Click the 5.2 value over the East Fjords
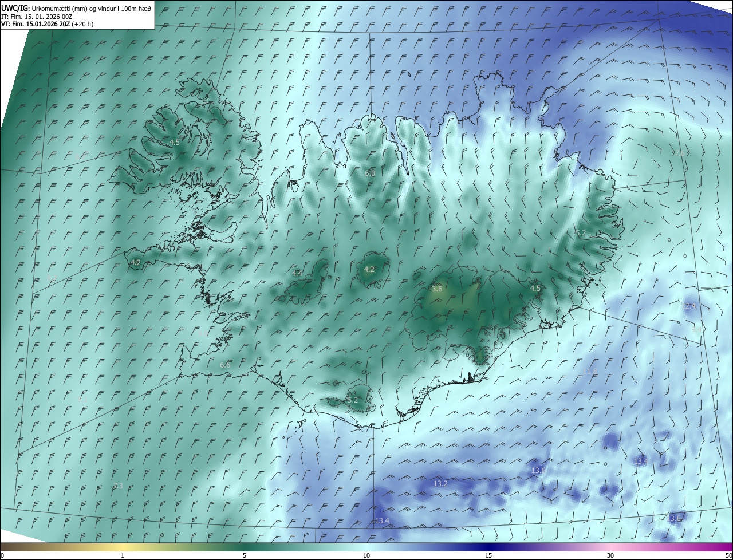Image resolution: width=733 pixels, height=560 pixels. coord(581,232)
